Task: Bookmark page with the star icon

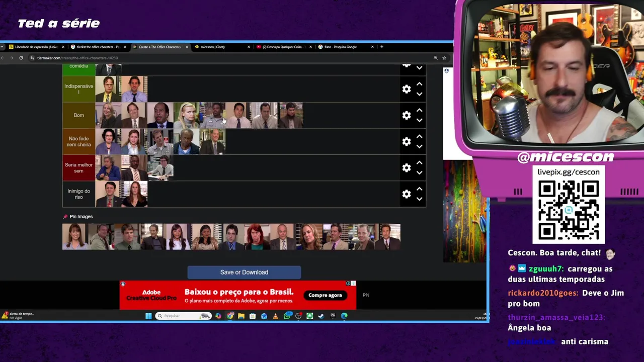Action: coord(444,58)
